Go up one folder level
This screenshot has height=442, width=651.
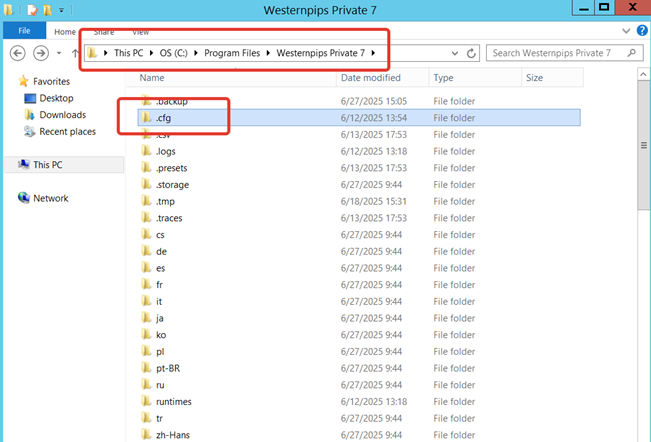[75, 53]
